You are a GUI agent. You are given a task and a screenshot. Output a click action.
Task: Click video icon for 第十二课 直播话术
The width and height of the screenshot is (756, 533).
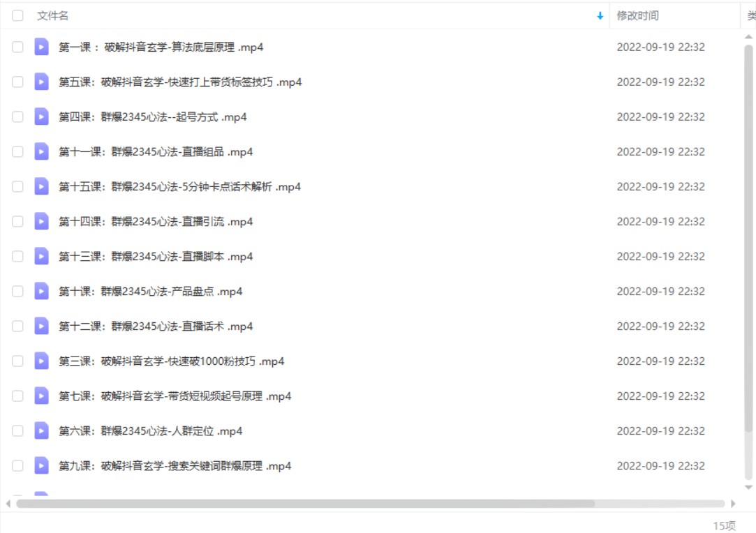[41, 326]
